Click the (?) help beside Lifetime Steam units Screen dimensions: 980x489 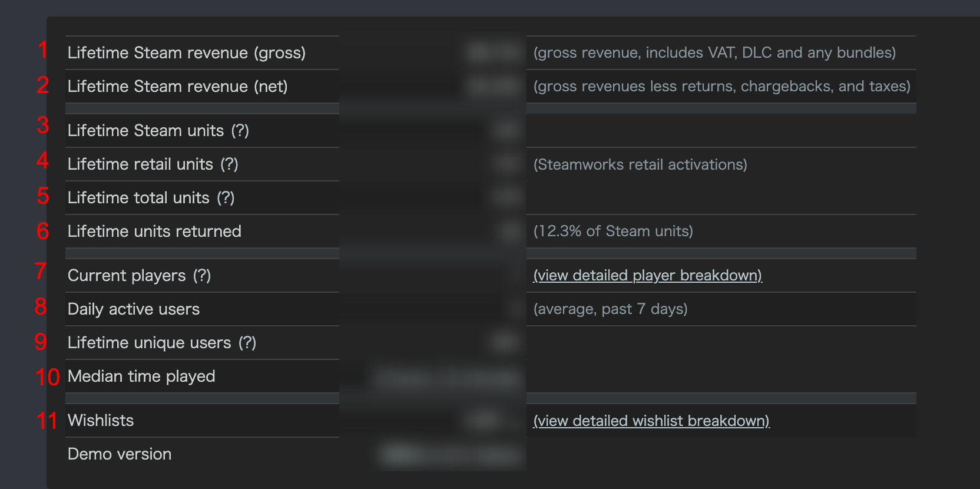coord(240,131)
